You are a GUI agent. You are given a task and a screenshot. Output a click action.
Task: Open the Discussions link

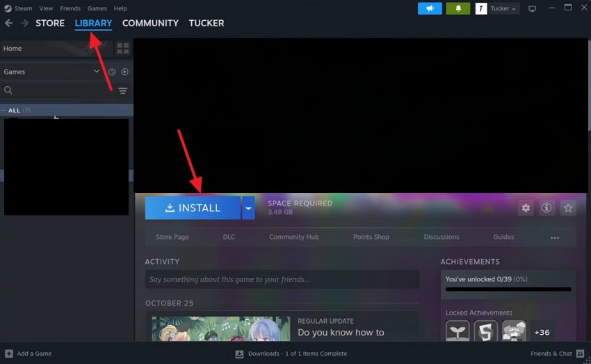(x=442, y=237)
